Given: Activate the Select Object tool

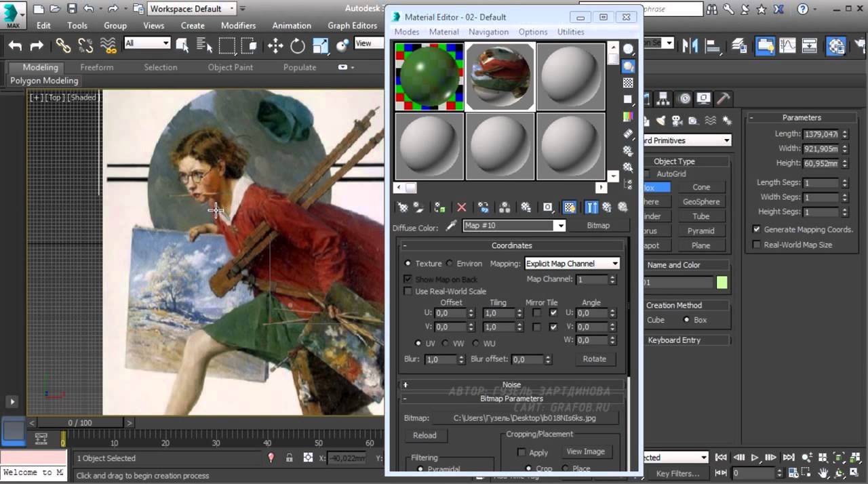Looking at the screenshot, I should pos(182,45).
